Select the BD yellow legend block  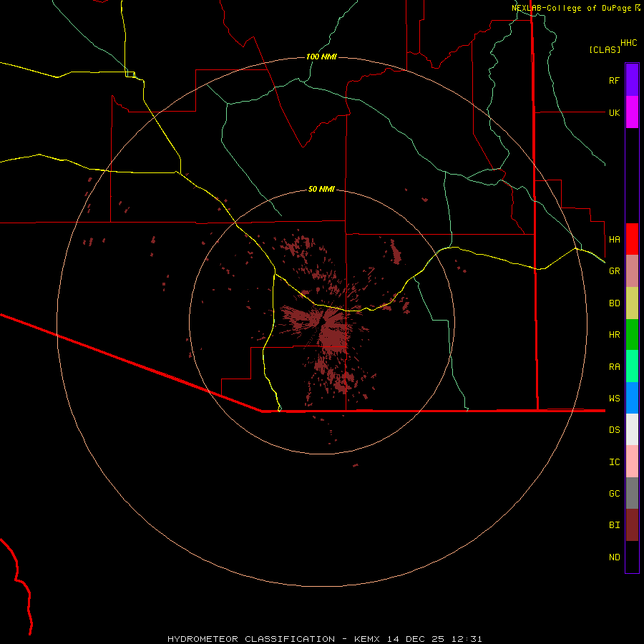632,303
